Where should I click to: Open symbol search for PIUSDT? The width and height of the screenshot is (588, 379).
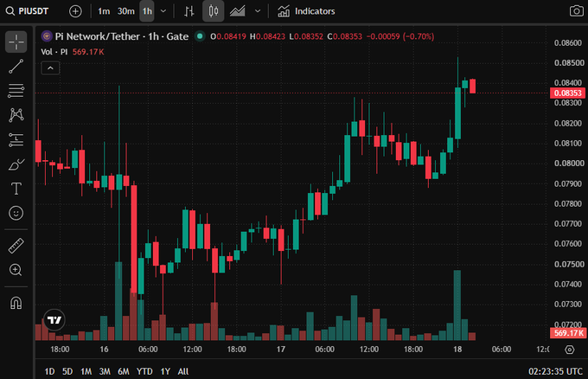click(x=27, y=11)
